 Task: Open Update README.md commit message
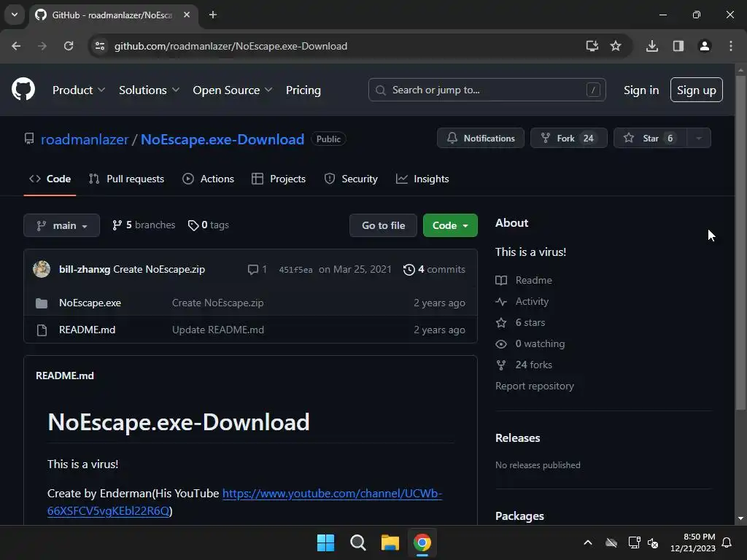(217, 330)
